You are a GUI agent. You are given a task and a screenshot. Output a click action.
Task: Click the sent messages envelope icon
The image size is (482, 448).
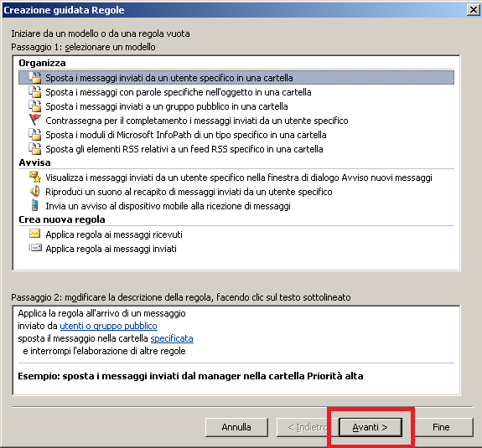pos(35,248)
